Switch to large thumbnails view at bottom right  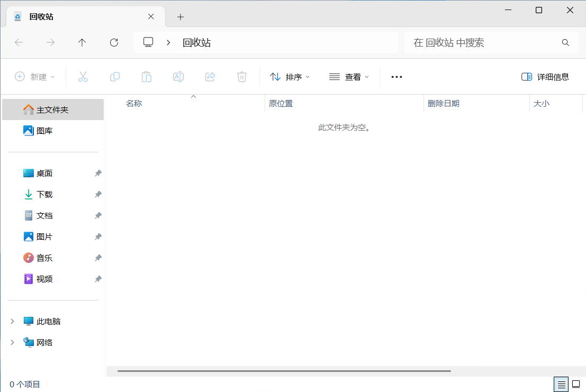pos(576,384)
